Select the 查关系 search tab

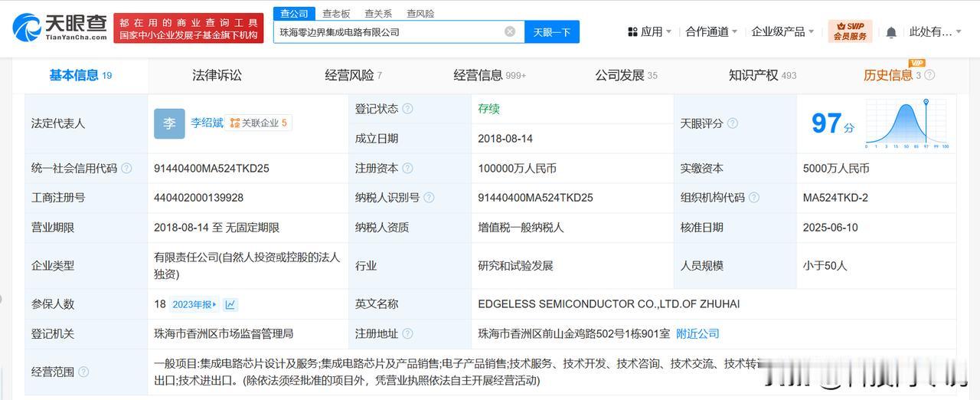coord(378,13)
